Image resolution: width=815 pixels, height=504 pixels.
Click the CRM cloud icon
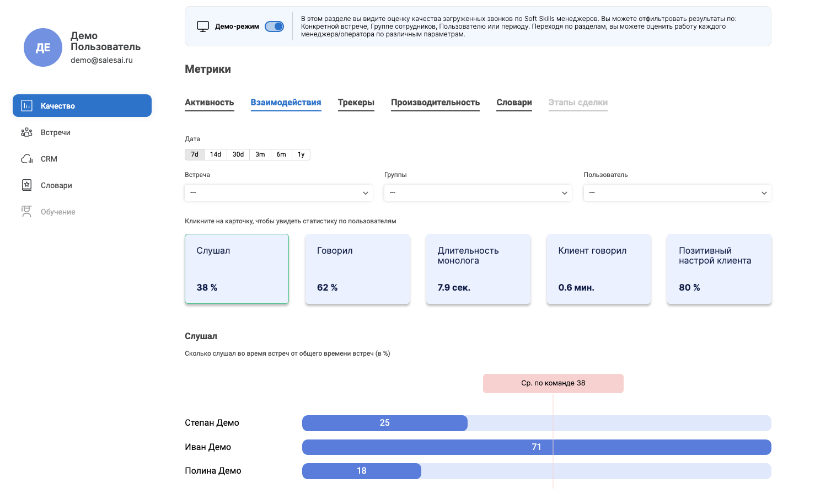point(26,159)
